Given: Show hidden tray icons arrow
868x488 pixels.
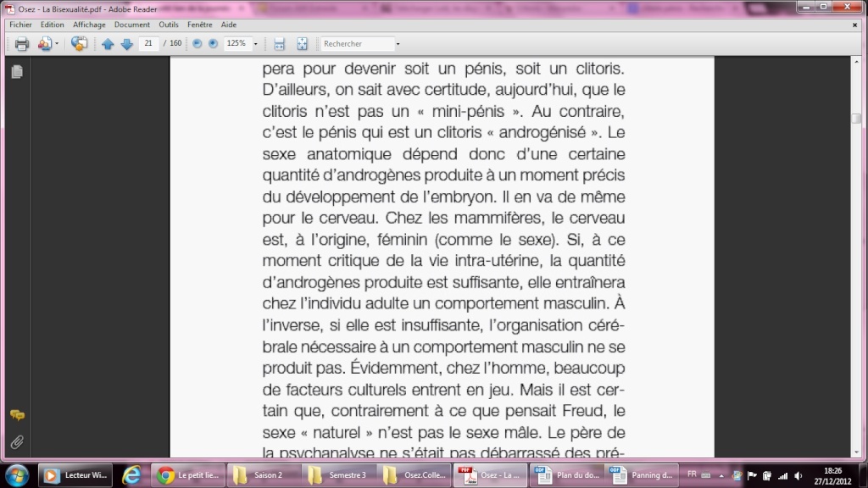Looking at the screenshot, I should point(721,475).
